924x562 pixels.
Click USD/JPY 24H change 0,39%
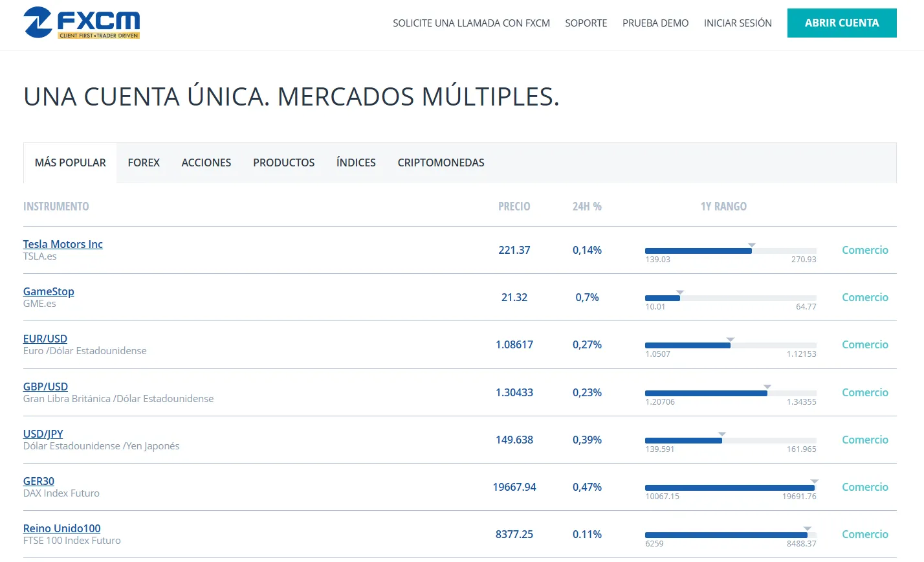(x=587, y=440)
